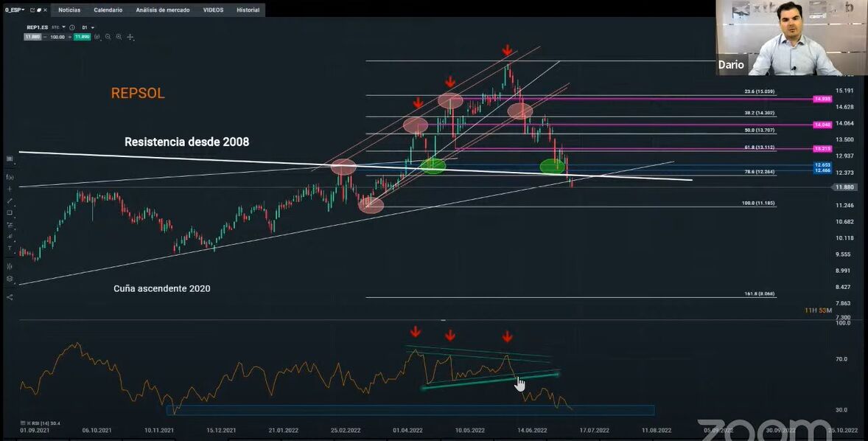Click the 50.0 (13.707) Fibonacci label
Screen dimensions: 868x441
click(760, 131)
